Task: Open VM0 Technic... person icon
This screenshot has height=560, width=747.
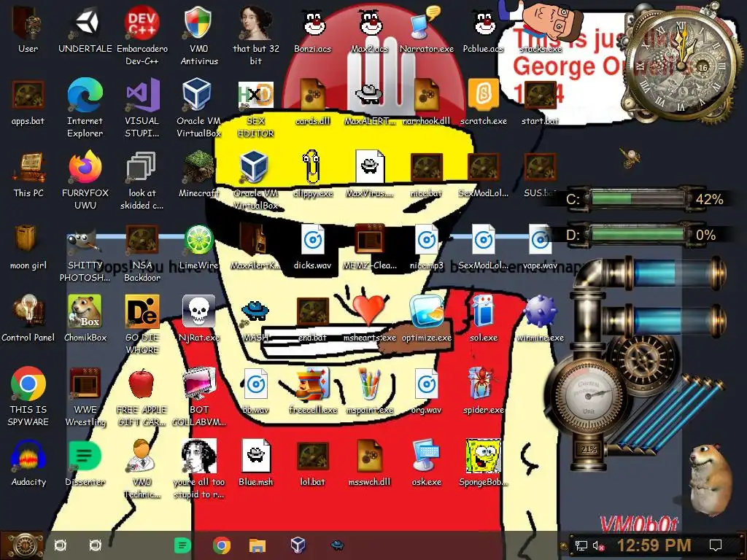Action: click(142, 456)
